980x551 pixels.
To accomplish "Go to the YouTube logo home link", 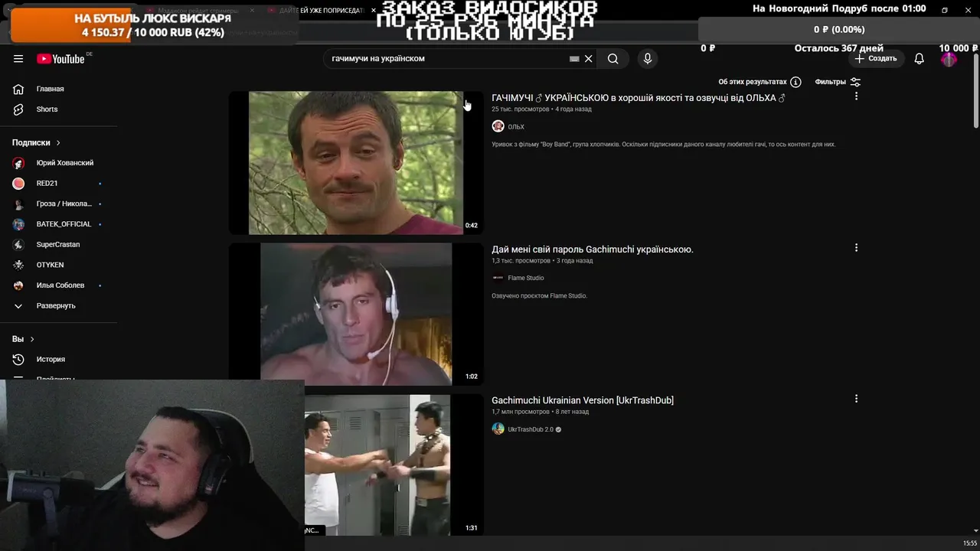I will click(x=60, y=59).
